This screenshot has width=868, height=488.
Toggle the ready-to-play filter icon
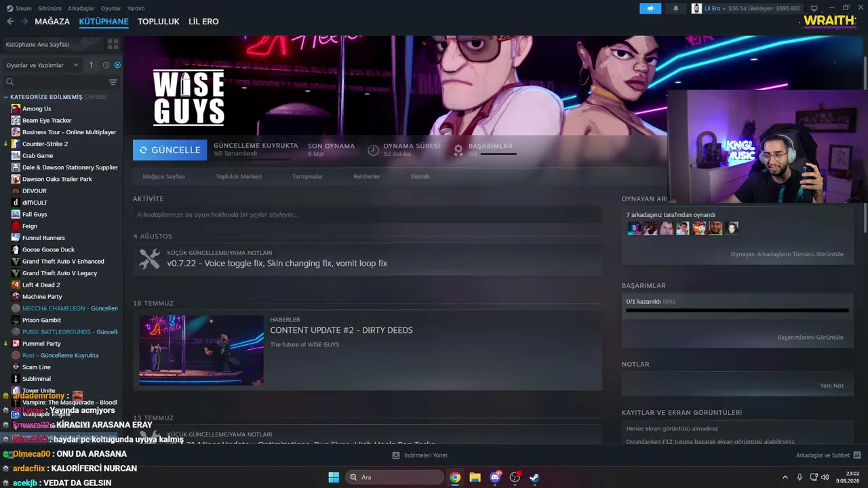117,65
